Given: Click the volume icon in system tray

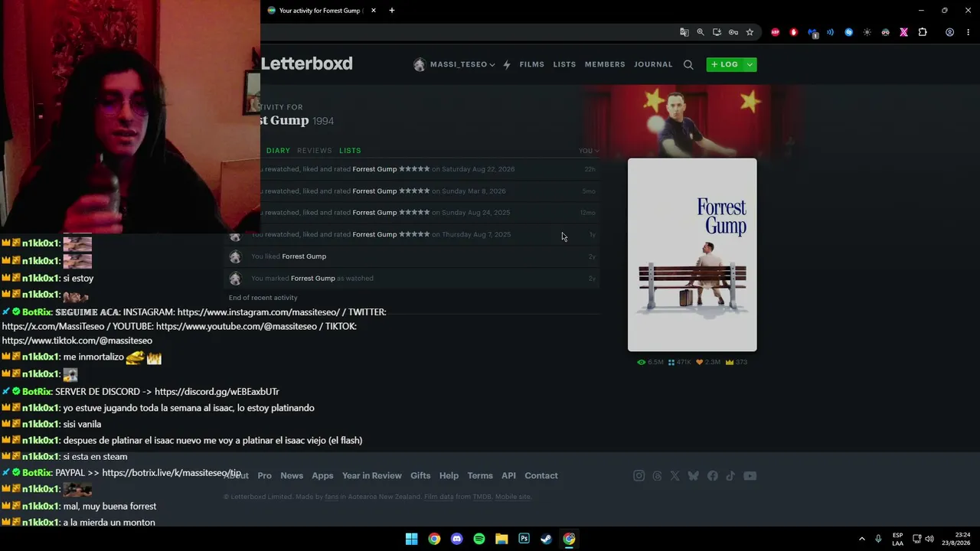Looking at the screenshot, I should pyautogui.click(x=929, y=539).
